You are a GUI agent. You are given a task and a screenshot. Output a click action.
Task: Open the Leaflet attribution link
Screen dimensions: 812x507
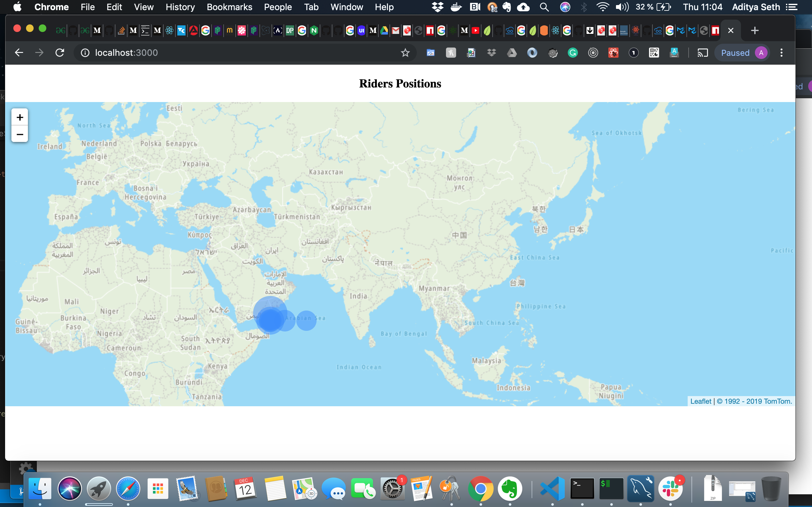701,401
